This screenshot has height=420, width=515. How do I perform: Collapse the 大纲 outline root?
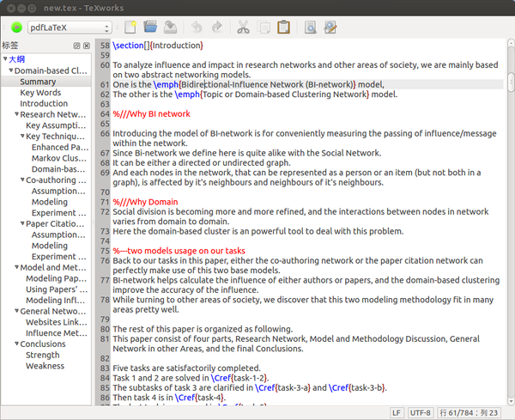click(x=5, y=58)
